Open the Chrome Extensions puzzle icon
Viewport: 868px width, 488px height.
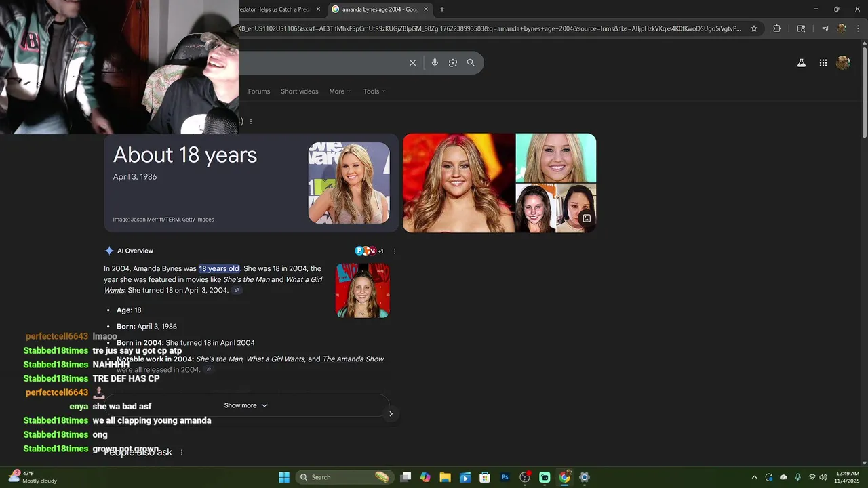(777, 28)
